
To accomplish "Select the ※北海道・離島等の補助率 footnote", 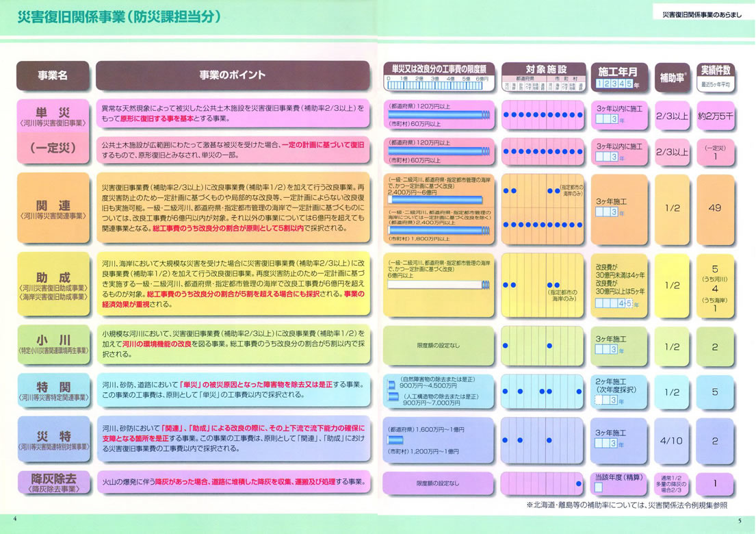I will pos(627,505).
